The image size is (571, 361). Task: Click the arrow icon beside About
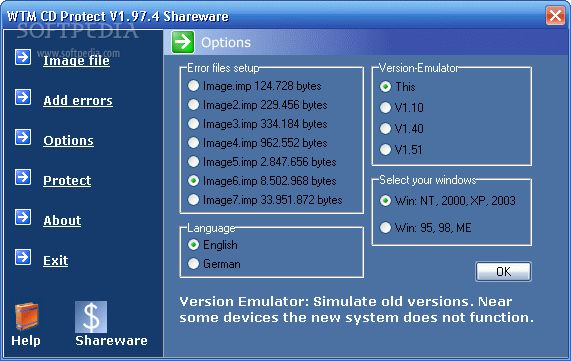[23, 217]
